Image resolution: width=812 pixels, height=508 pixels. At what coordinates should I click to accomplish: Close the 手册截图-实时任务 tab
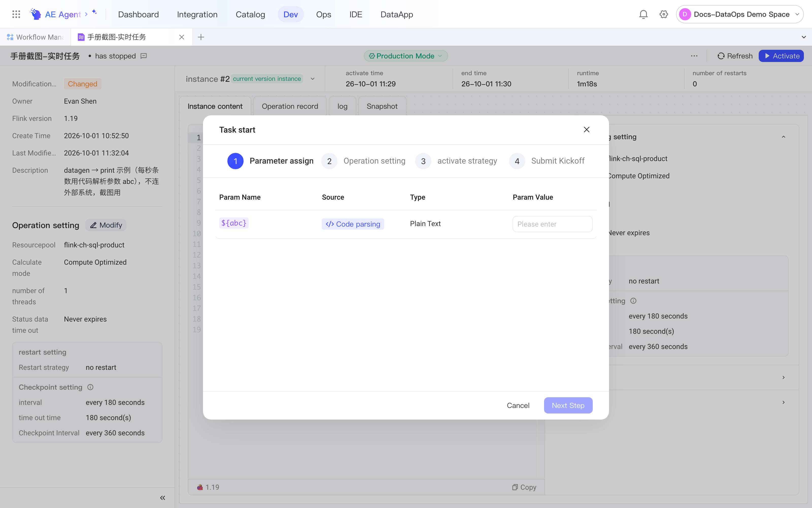pos(181,37)
